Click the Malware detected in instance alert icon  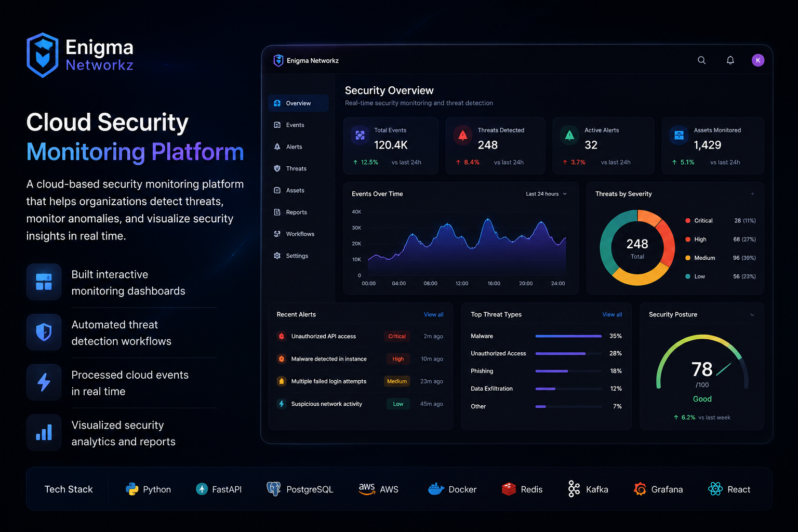(x=282, y=358)
